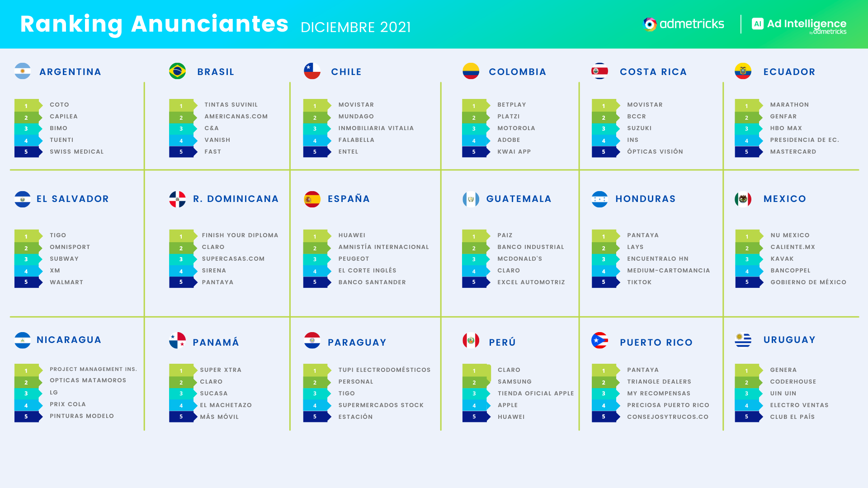
Task: Click rank 5 badge beside SWISS MEDICAL
Action: pos(26,152)
